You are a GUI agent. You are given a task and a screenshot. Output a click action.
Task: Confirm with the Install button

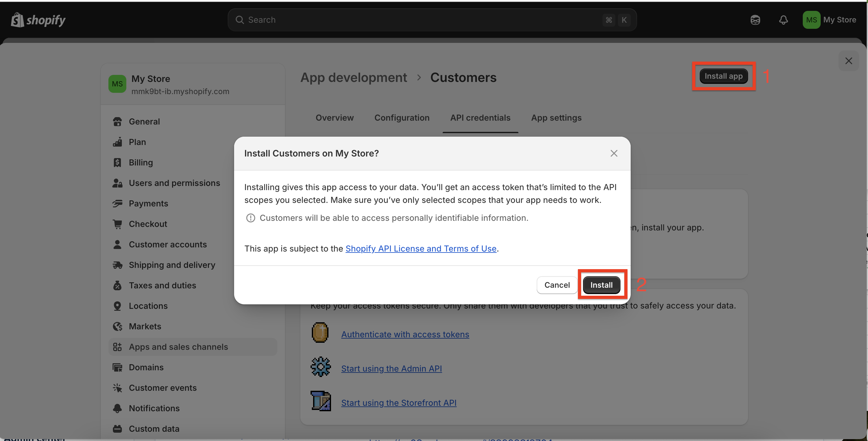coord(601,285)
